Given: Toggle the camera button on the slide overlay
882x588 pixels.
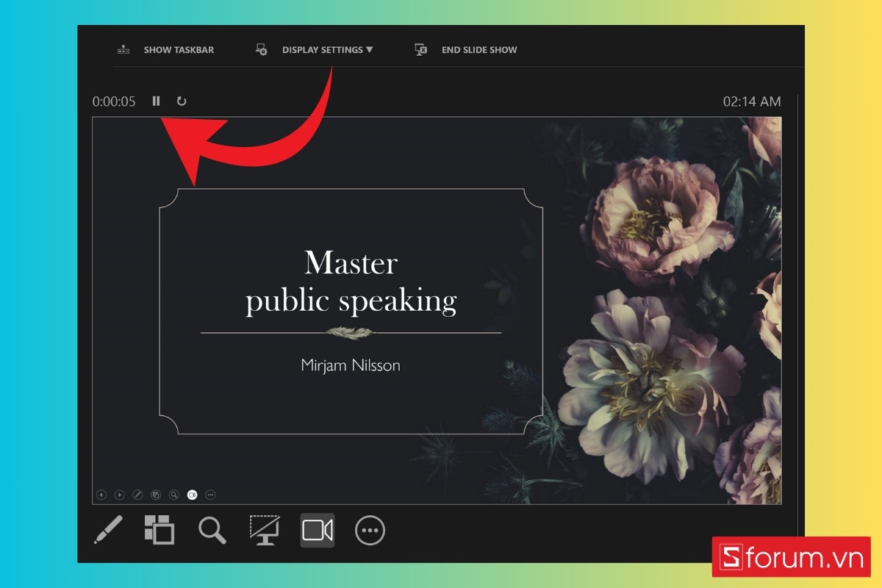Looking at the screenshot, I should click(191, 495).
